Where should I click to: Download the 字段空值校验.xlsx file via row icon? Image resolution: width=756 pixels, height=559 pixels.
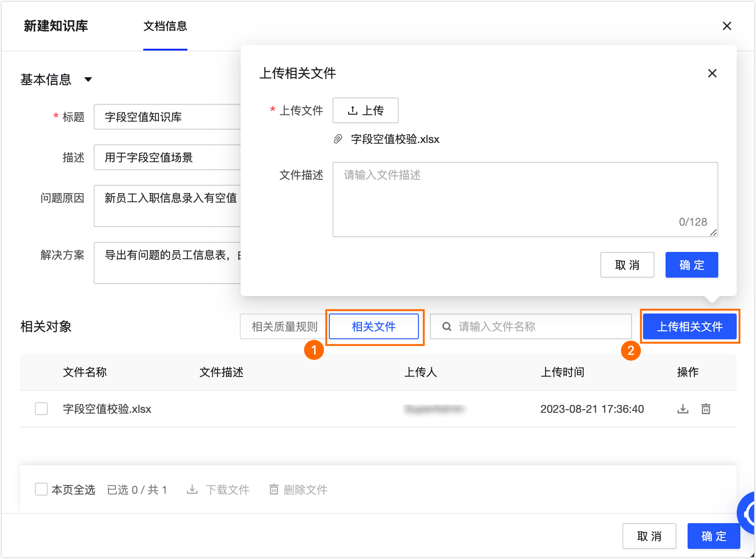(683, 409)
